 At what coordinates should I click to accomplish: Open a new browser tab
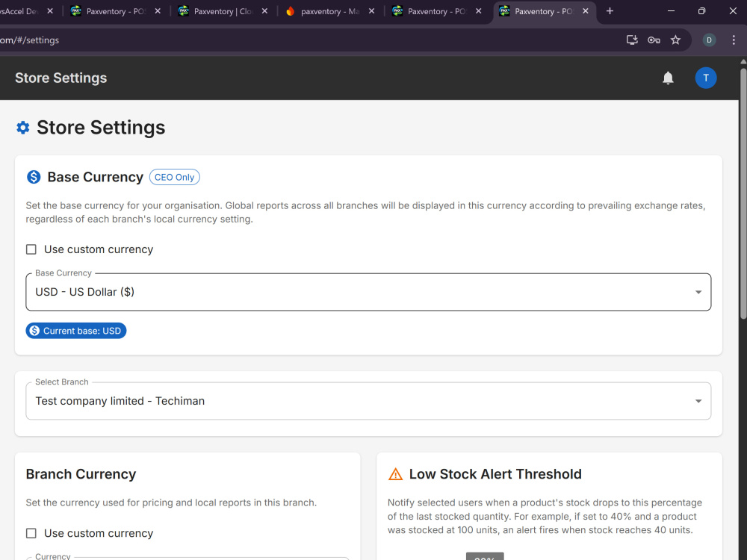[x=610, y=11]
